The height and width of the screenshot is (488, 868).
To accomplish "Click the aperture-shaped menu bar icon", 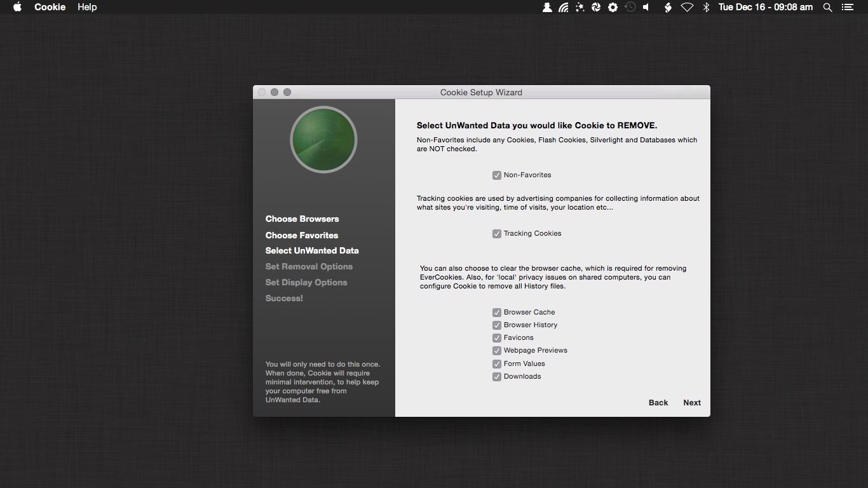I will tap(596, 7).
